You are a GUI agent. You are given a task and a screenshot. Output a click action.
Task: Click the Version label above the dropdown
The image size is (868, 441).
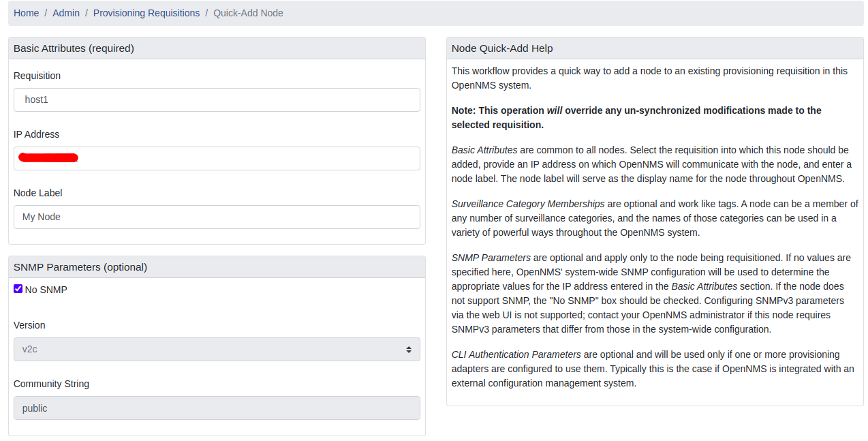click(x=29, y=325)
